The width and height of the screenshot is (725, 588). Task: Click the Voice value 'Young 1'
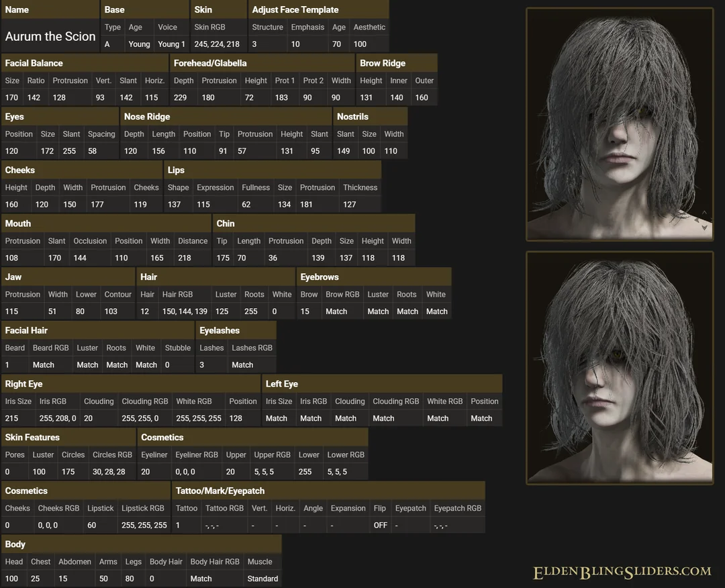click(171, 44)
